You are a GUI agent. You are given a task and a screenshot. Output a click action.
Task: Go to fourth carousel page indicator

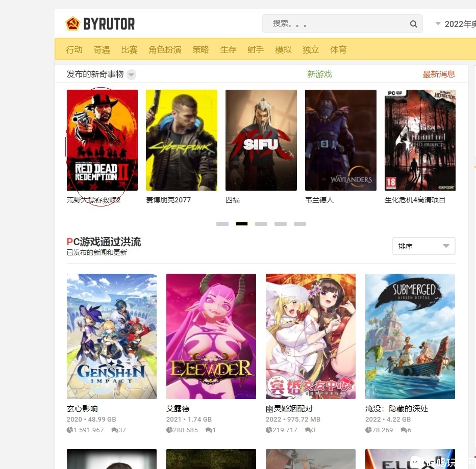click(x=281, y=224)
